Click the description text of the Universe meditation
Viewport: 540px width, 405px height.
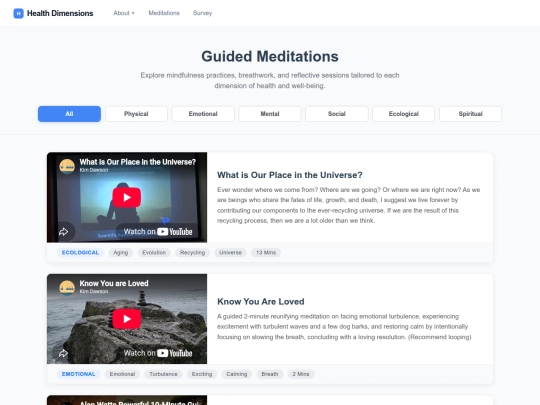(349, 205)
